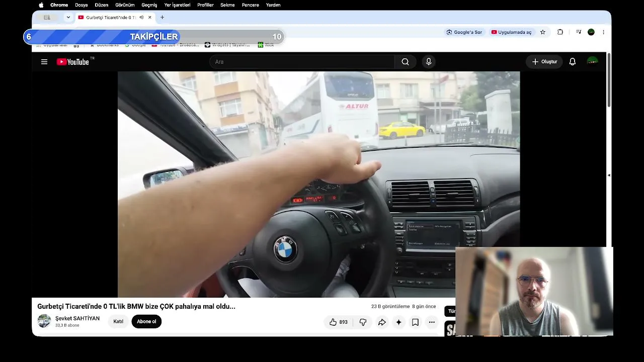Open the Yardım menu
This screenshot has height=362, width=644.
click(x=273, y=5)
